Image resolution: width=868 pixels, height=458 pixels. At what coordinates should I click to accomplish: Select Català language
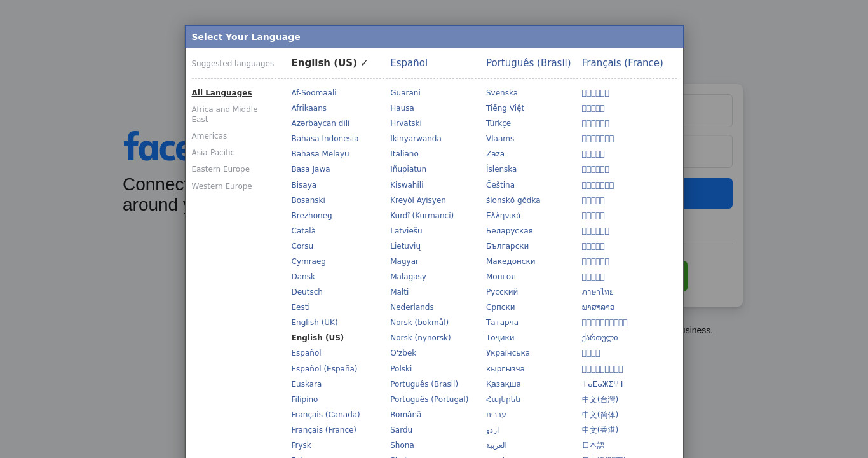pos(304,231)
